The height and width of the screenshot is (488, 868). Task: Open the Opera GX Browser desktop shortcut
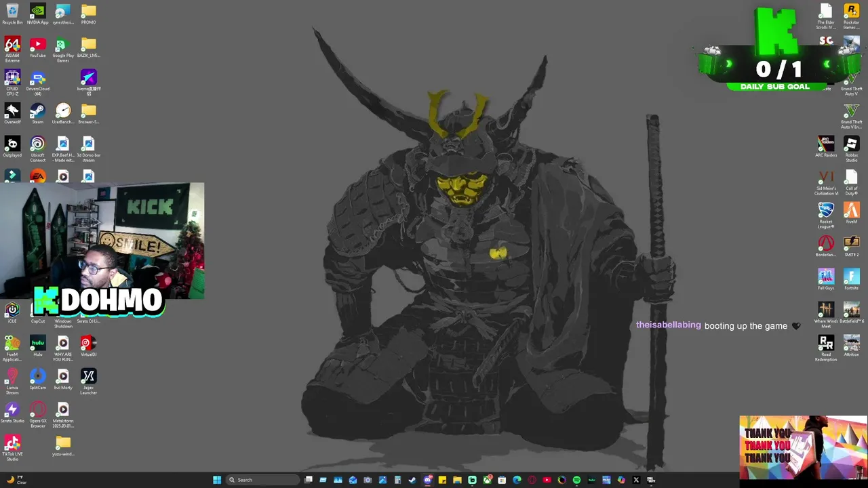[x=38, y=415]
